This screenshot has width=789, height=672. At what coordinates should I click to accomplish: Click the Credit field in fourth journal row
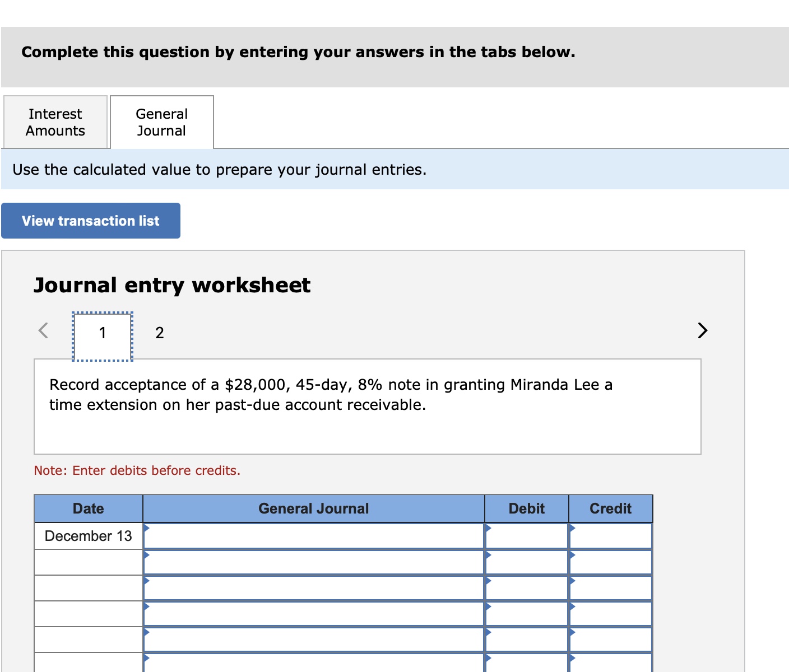point(611,613)
